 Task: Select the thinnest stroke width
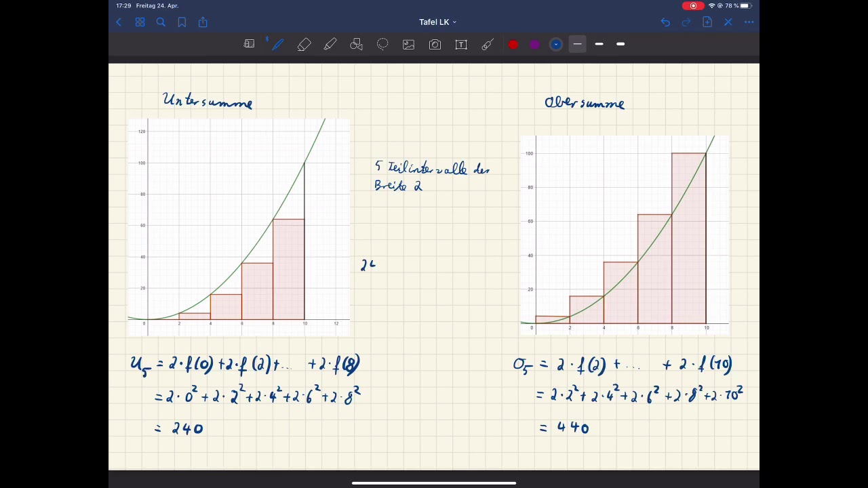(x=577, y=44)
